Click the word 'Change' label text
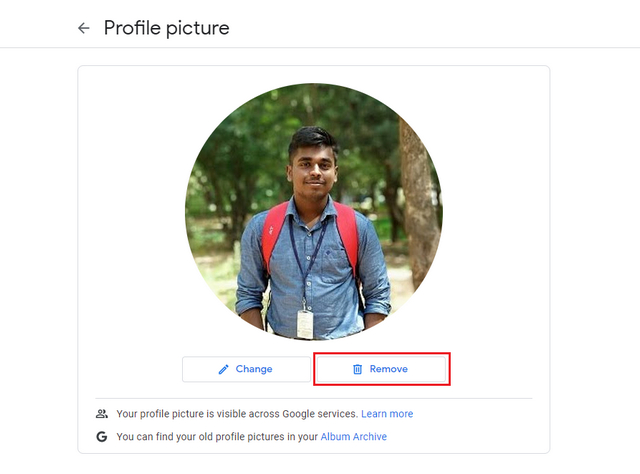The height and width of the screenshot is (474, 640). coord(254,369)
